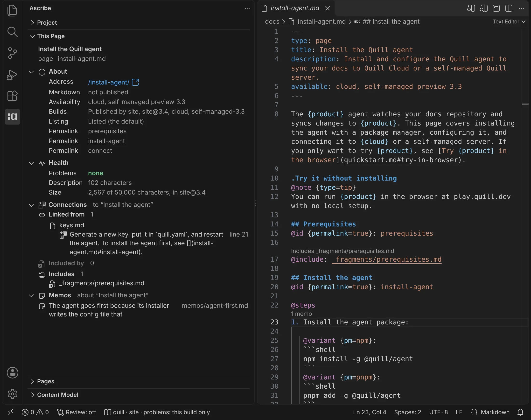Open _fragments/prerequisites.md under Includes

[102, 283]
